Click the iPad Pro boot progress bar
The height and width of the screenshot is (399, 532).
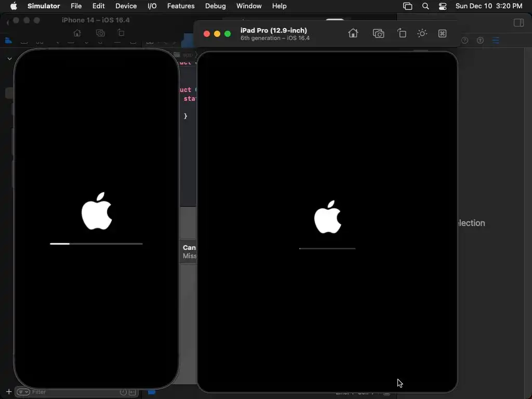tap(327, 248)
